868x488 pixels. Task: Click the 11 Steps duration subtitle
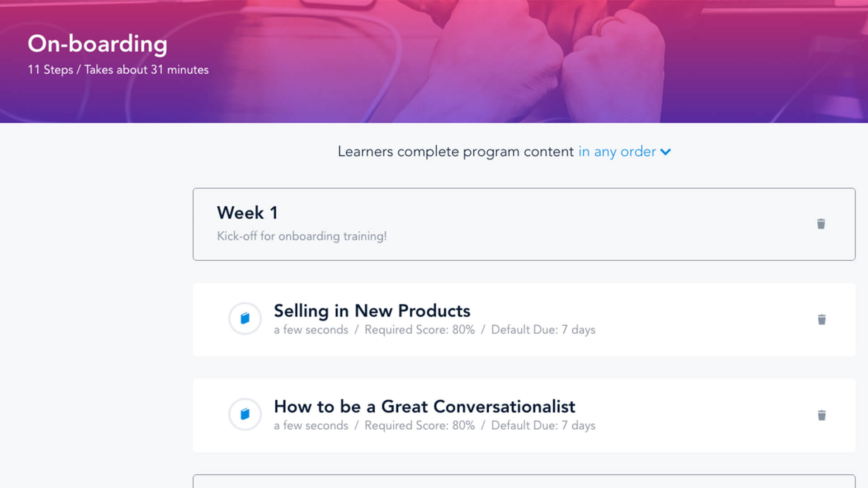pos(118,70)
